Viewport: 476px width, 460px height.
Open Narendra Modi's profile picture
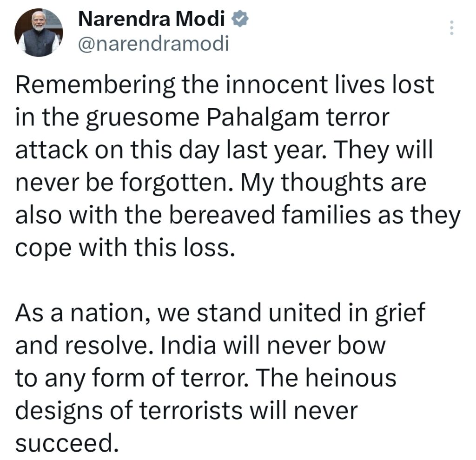39,32
